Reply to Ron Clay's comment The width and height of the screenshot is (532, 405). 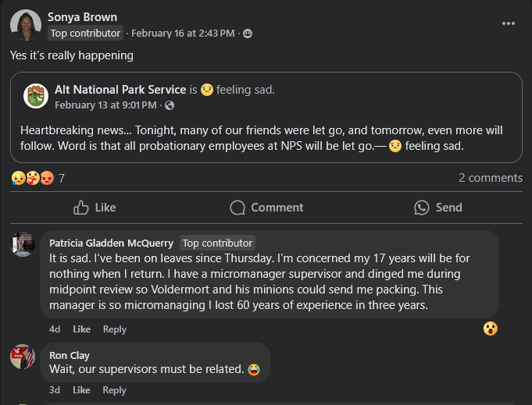click(x=114, y=390)
